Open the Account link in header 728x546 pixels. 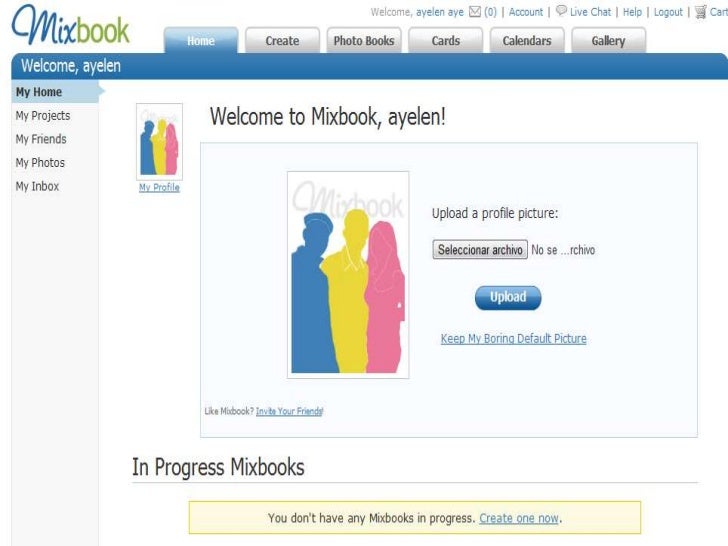click(526, 12)
